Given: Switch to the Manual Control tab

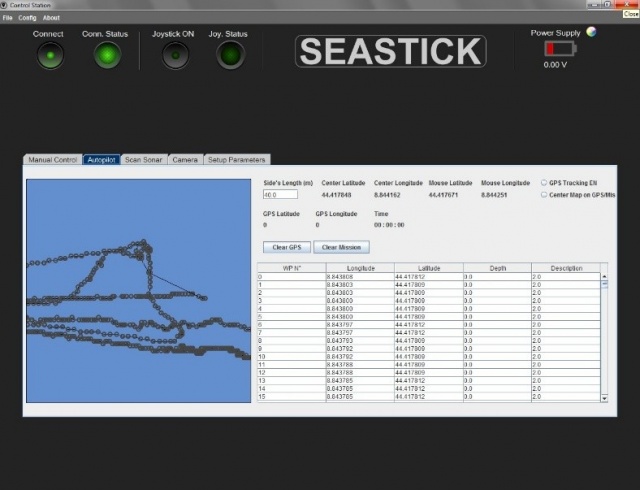Looking at the screenshot, I should point(53,159).
